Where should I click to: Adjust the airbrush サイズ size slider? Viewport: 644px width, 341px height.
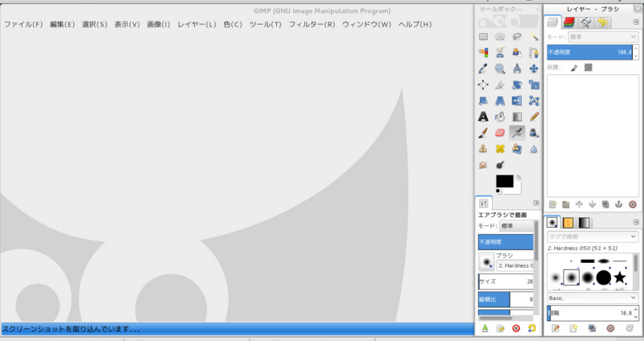tap(506, 282)
